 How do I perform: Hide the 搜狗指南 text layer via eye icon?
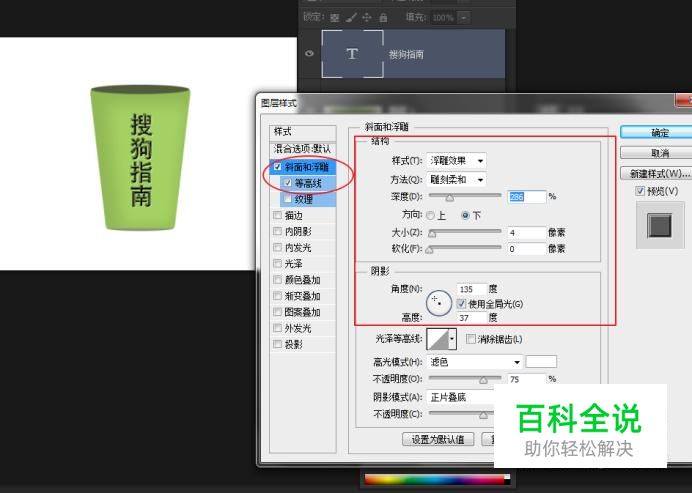tap(309, 53)
